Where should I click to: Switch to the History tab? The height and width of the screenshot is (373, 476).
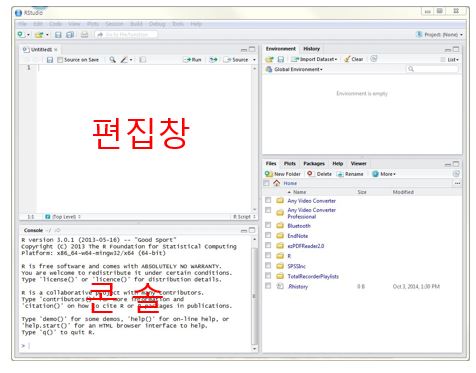tap(312, 49)
